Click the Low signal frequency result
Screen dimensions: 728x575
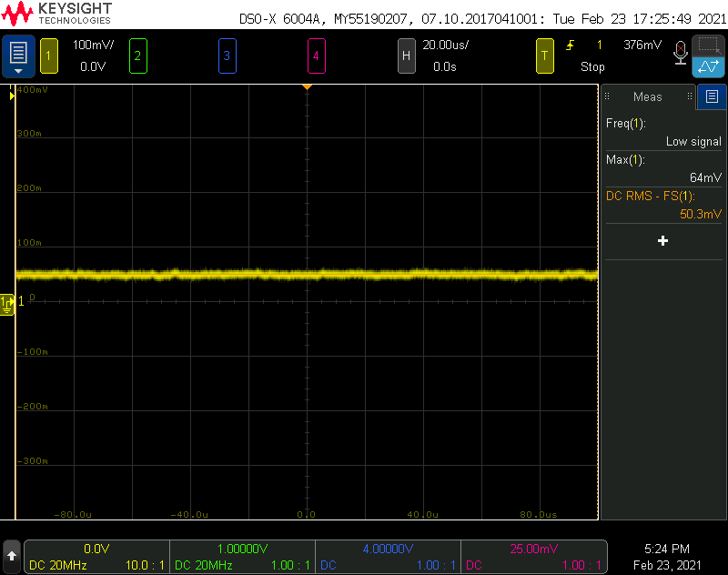coord(693,142)
